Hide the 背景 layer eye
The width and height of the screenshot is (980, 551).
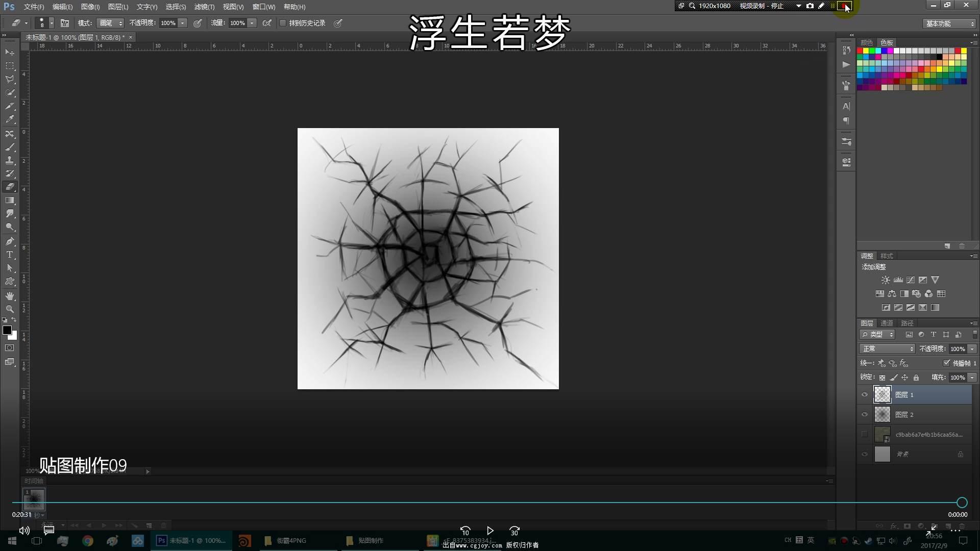point(865,455)
